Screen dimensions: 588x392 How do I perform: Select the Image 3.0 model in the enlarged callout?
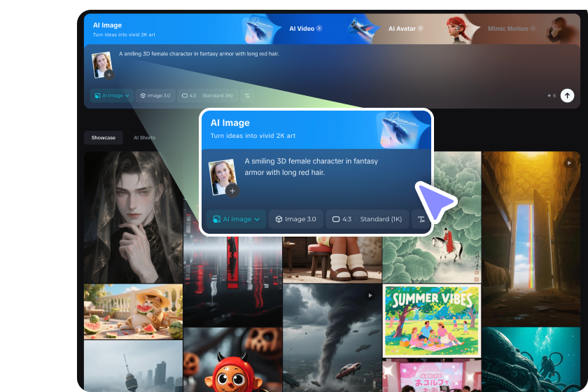(x=296, y=219)
